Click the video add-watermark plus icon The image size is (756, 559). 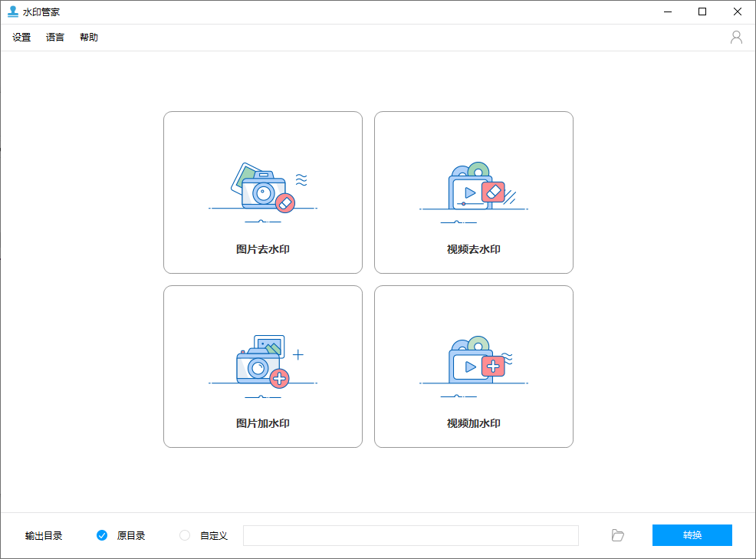(493, 366)
